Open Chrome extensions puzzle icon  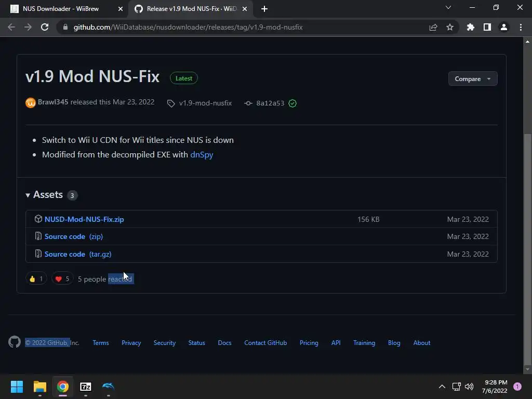click(471, 27)
